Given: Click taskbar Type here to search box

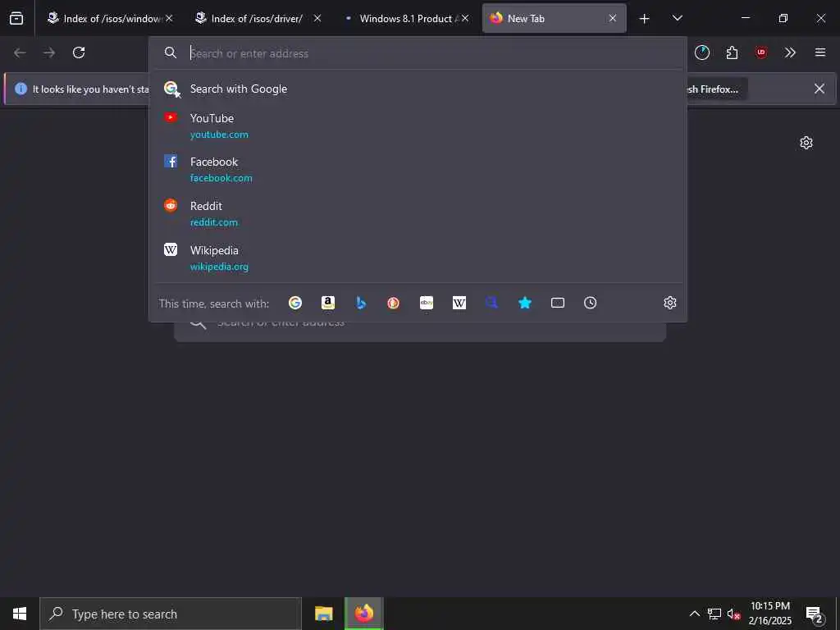Looking at the screenshot, I should [x=171, y=614].
